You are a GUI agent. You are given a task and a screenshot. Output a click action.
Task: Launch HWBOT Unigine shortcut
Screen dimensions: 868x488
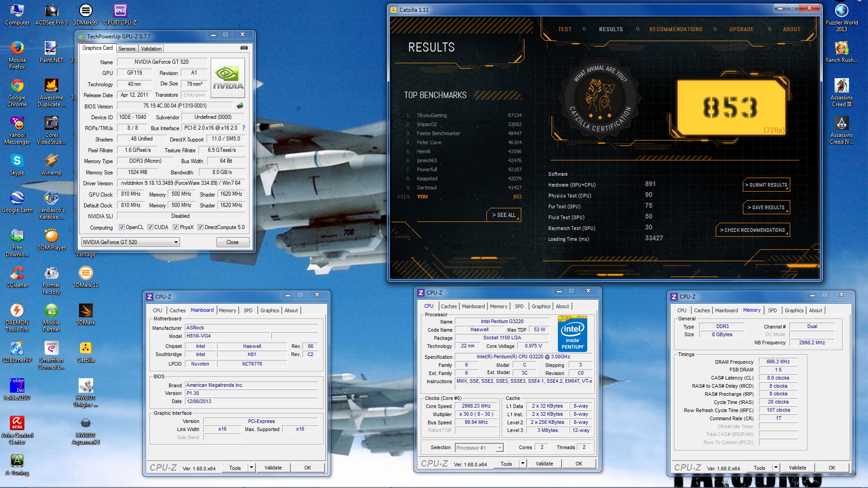(x=85, y=393)
